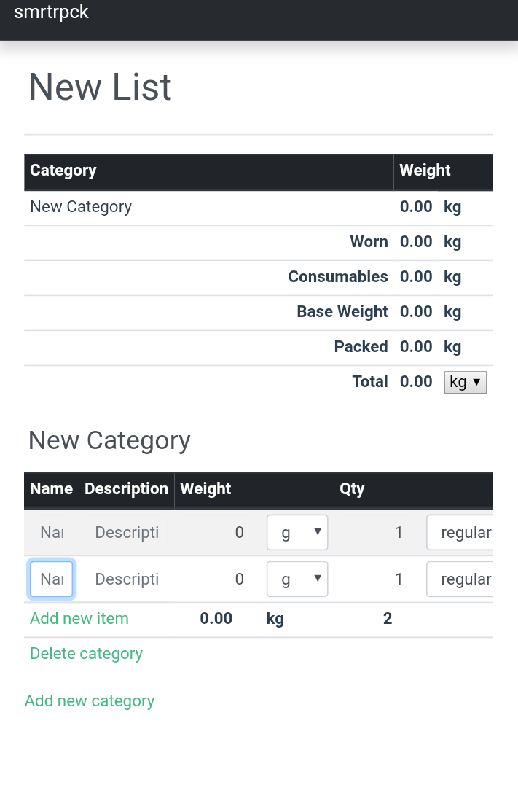Click second item's weight value field
518x812 pixels.
click(218, 579)
